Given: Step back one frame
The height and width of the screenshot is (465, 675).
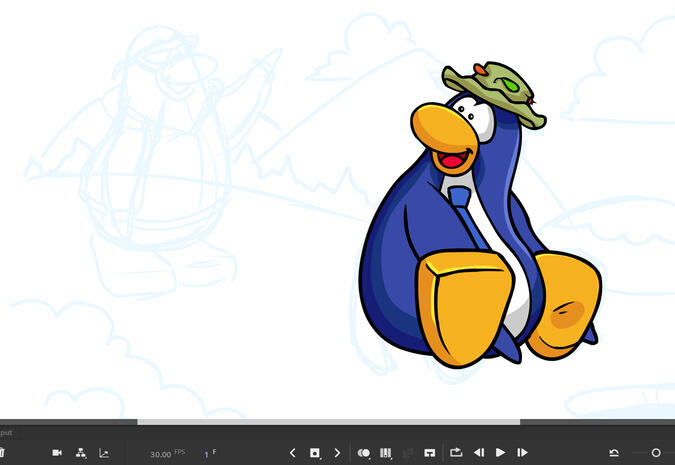Looking at the screenshot, I should click(x=479, y=453).
